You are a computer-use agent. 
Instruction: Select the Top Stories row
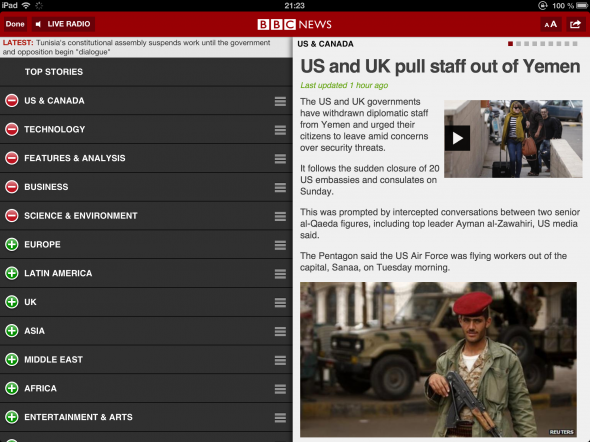point(146,72)
